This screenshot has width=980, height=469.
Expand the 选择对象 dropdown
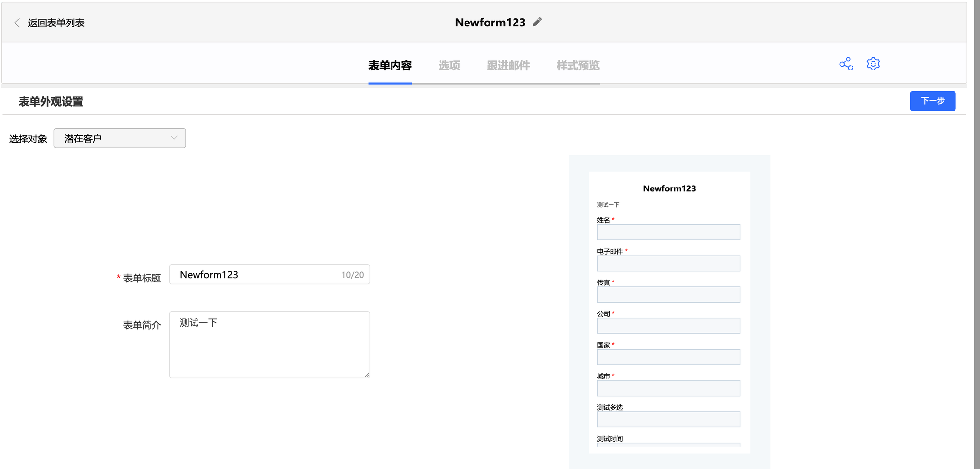tap(120, 139)
